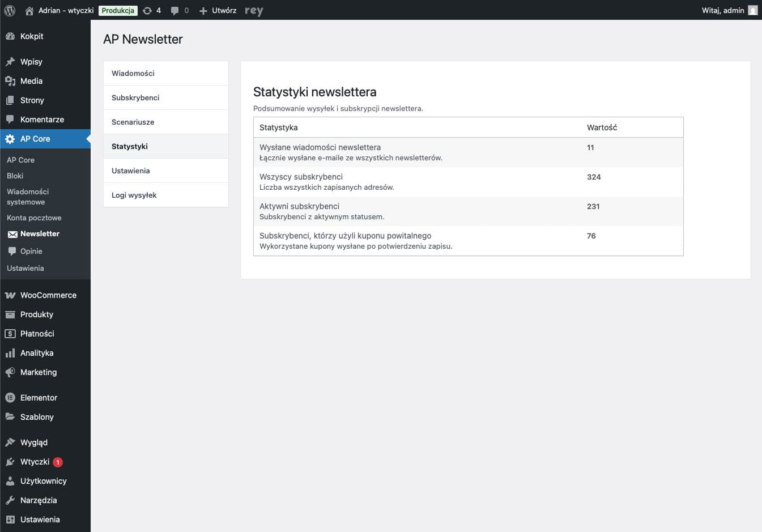Screen dimensions: 762x532
Task: Open Logi wysyłek
Action: pos(135,195)
